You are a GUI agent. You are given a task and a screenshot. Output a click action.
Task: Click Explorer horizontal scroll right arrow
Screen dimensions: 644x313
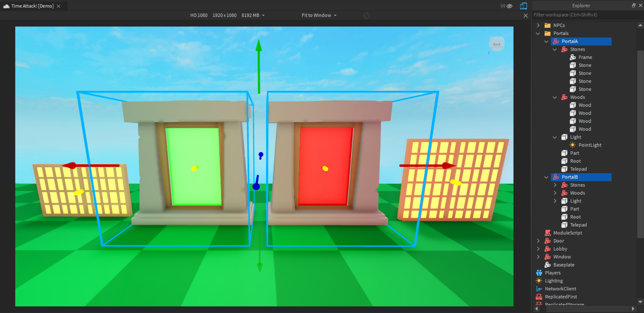pyautogui.click(x=633, y=308)
